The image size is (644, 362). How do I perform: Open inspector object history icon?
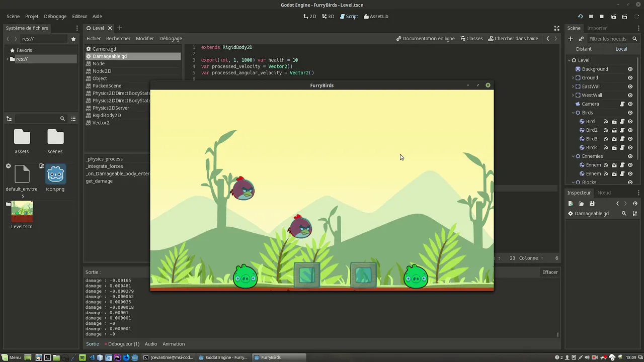click(x=635, y=204)
